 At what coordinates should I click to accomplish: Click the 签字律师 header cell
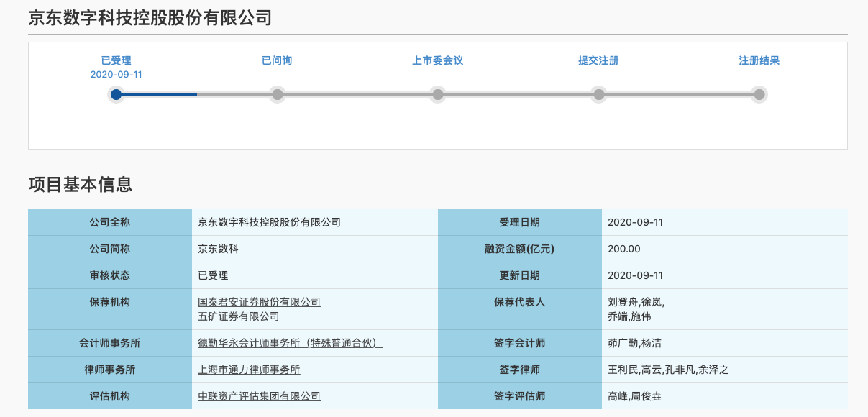point(520,370)
